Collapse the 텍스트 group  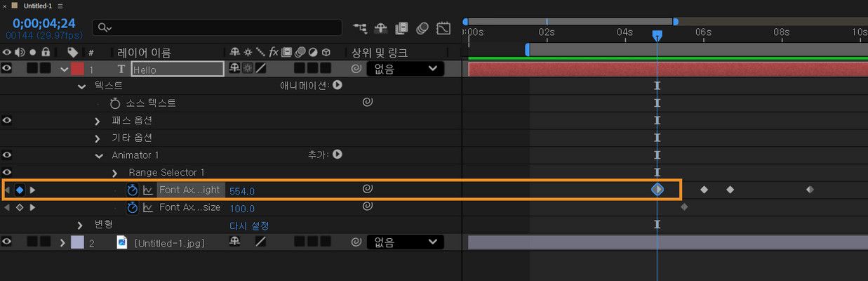pyautogui.click(x=82, y=86)
